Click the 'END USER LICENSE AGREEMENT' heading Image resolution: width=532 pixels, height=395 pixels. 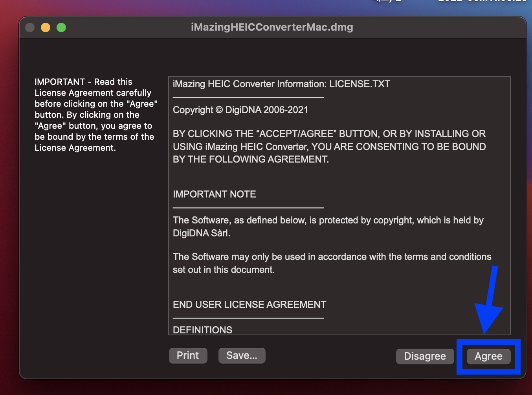249,305
